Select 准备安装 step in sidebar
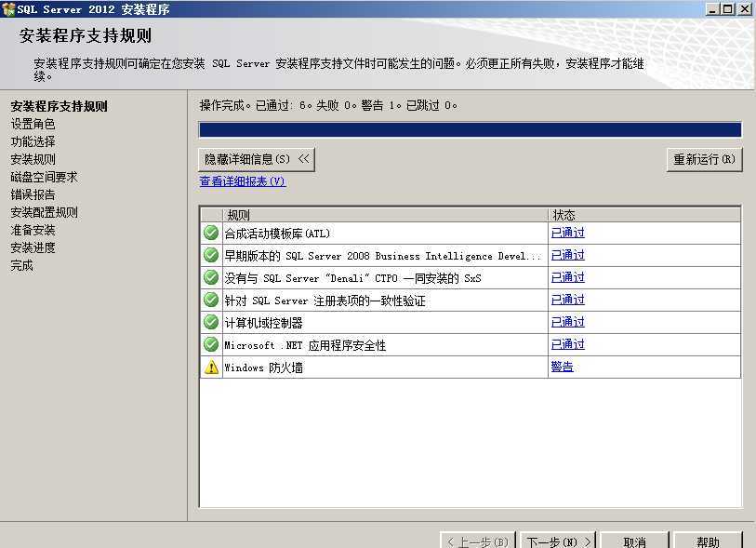 (33, 230)
